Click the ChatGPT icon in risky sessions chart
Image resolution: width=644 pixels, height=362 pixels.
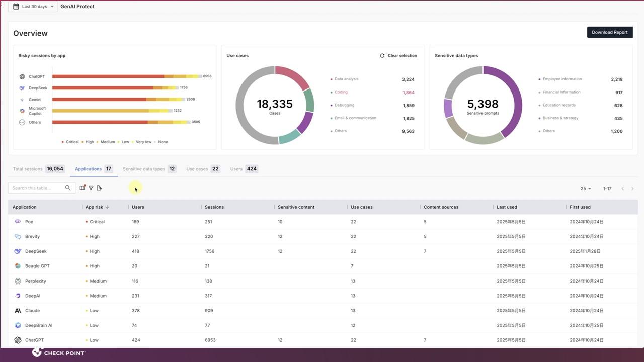coord(22,77)
